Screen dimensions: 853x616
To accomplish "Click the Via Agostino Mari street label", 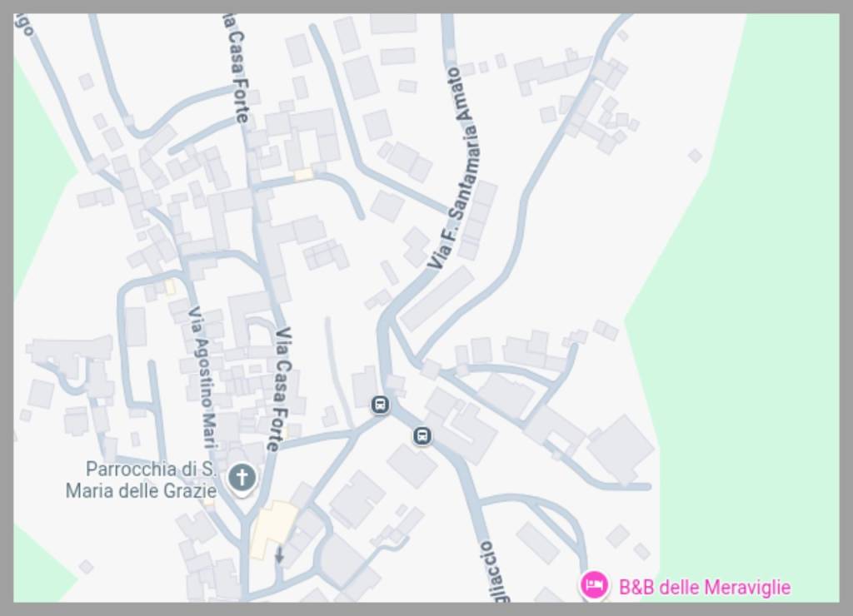I will [203, 378].
